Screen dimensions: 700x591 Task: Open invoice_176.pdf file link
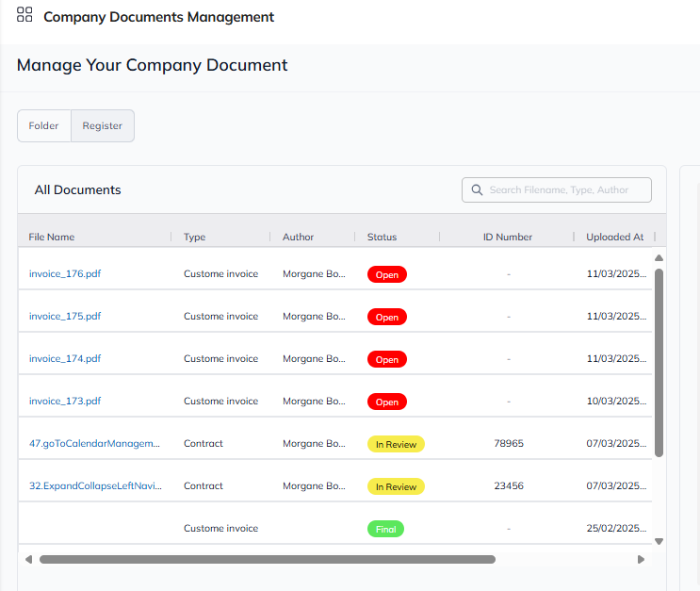(x=64, y=274)
